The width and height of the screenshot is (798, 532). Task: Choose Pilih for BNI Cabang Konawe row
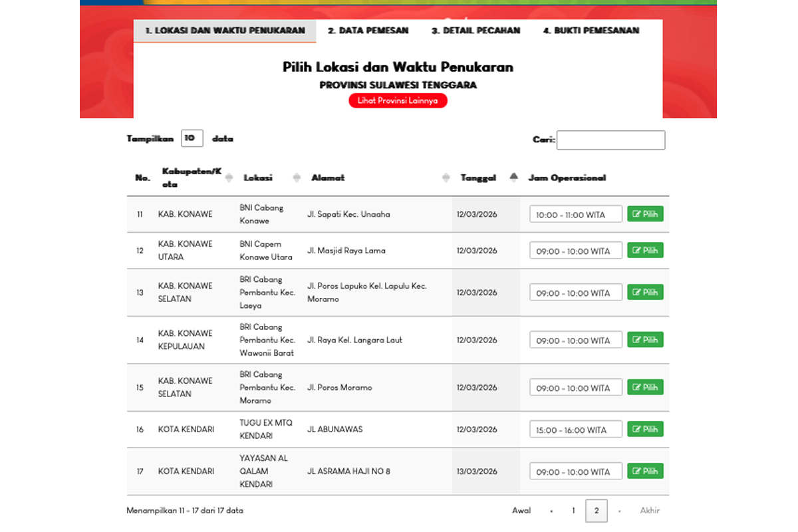[x=645, y=214]
